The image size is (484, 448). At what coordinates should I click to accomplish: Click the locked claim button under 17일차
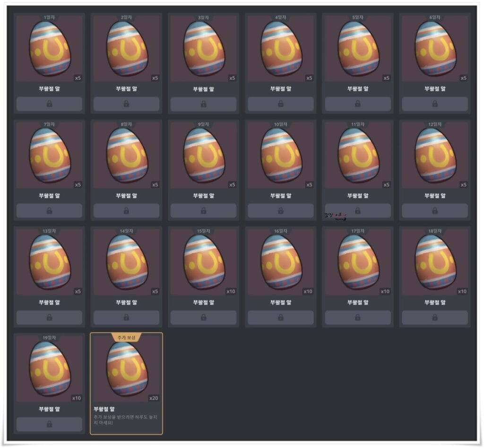(358, 318)
